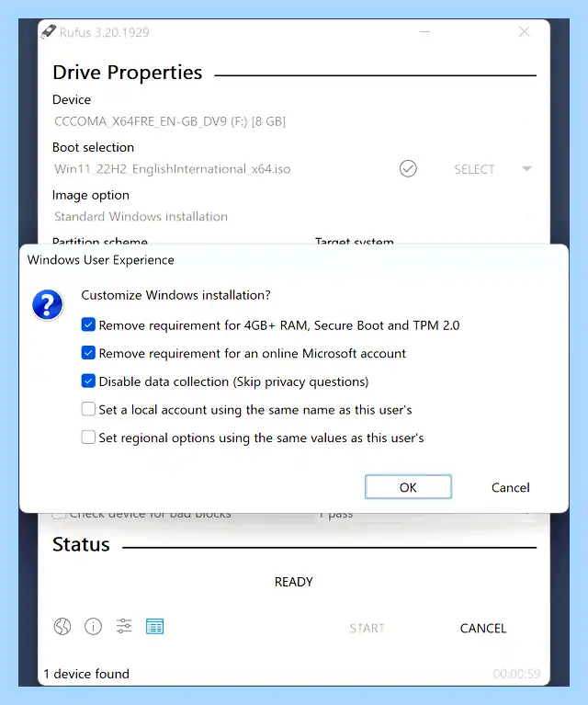Show the log via the blue list icon
588x705 pixels.
tap(154, 626)
